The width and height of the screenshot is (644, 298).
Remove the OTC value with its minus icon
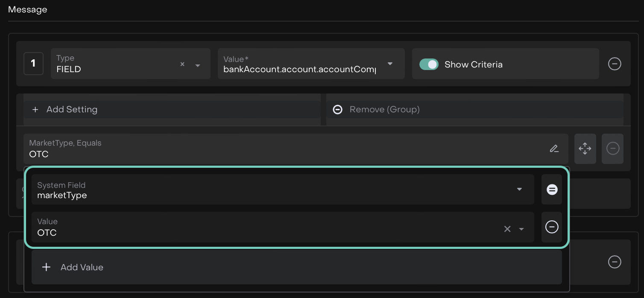[552, 227]
